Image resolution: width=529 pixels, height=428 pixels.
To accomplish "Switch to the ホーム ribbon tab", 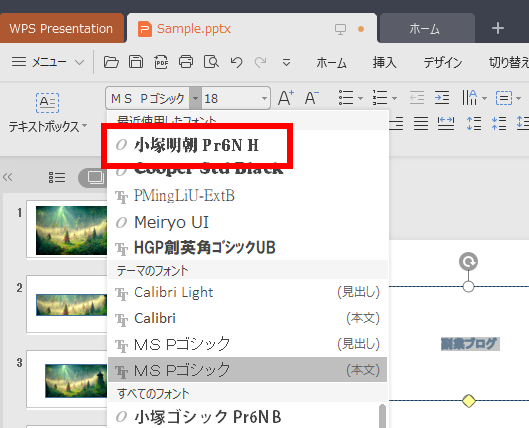I will pos(332,63).
